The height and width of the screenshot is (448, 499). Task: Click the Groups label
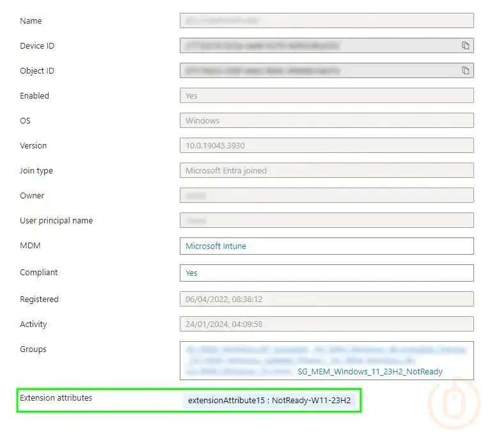click(x=33, y=349)
